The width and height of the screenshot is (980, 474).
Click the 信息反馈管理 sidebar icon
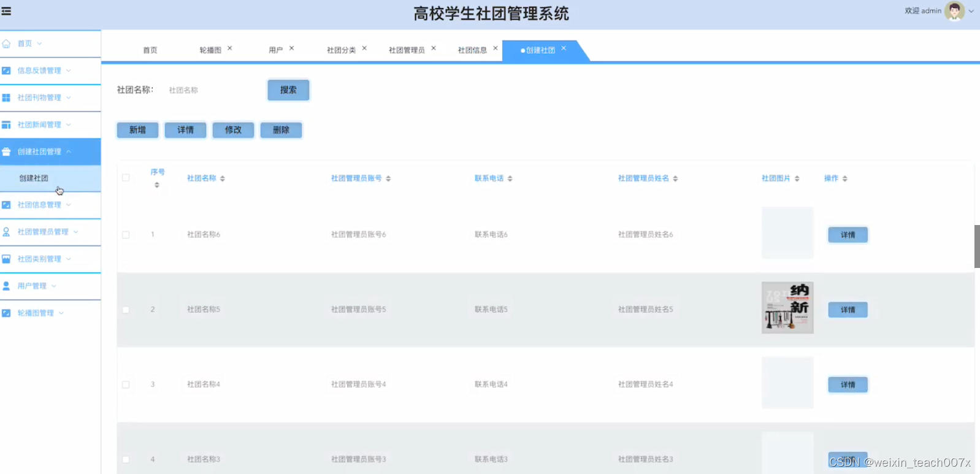tap(6, 71)
